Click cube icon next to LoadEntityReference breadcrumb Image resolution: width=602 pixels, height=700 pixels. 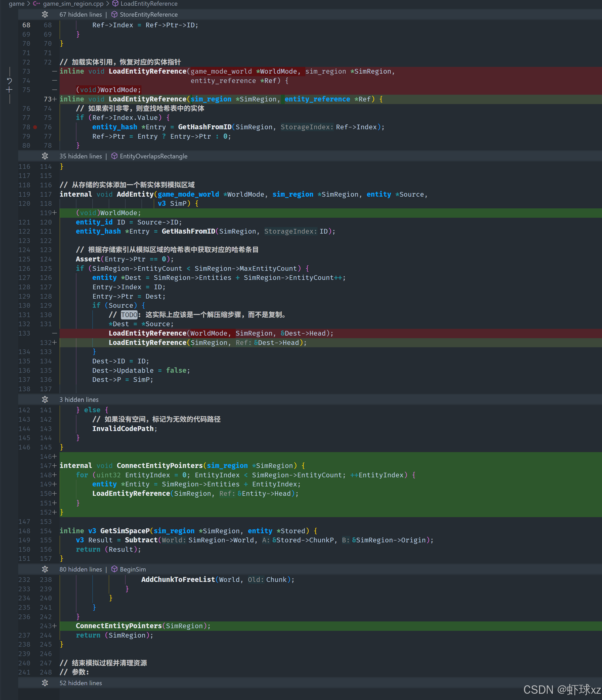(115, 4)
